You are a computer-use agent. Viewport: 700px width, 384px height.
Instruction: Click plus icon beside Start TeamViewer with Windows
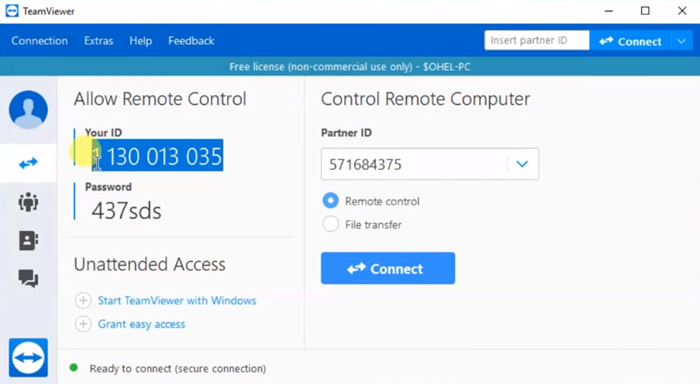pos(83,301)
